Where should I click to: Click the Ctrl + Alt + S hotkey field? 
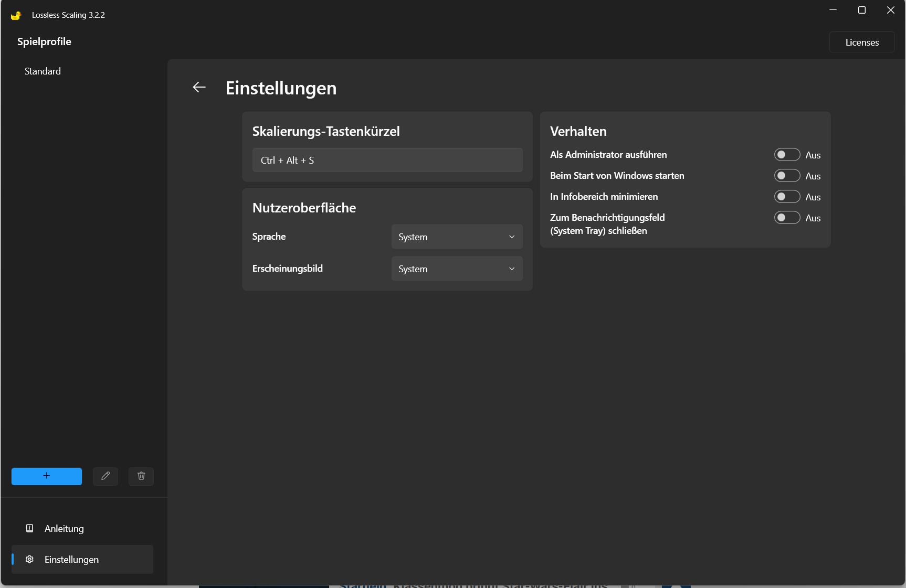click(387, 160)
